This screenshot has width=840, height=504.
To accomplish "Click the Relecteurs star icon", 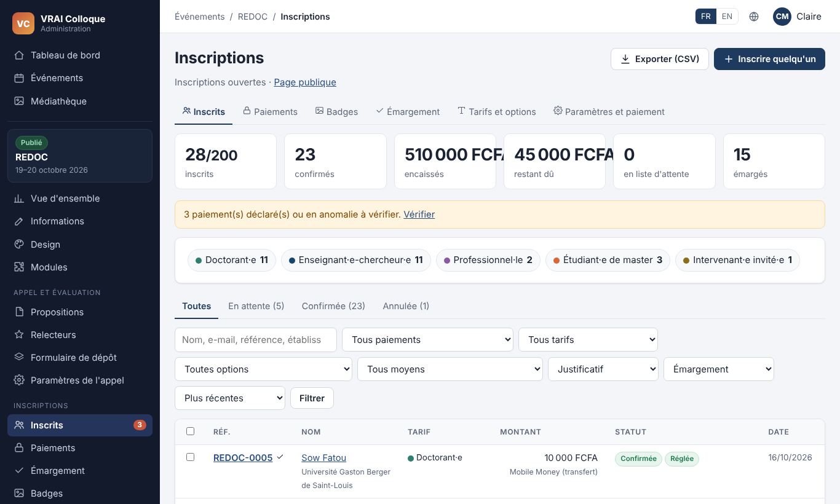I will click(19, 334).
